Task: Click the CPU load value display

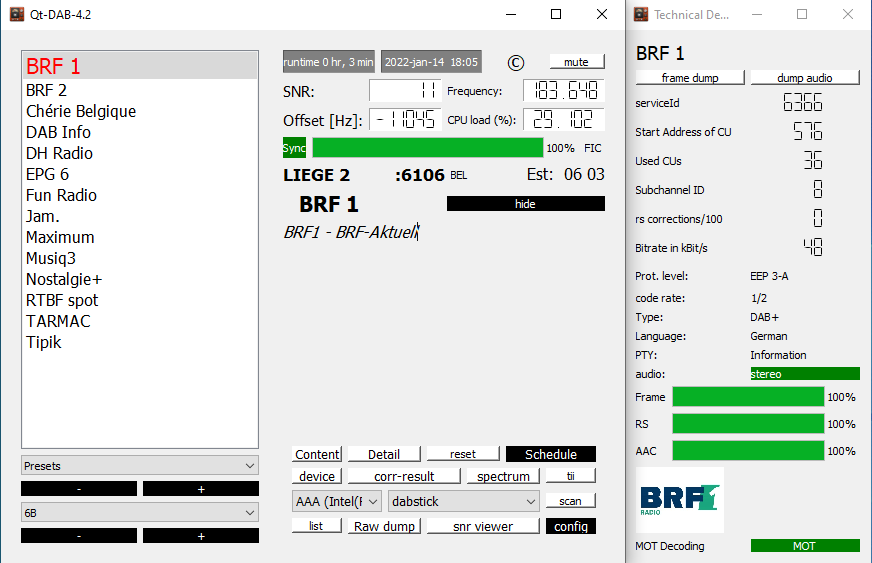Action: (x=564, y=120)
